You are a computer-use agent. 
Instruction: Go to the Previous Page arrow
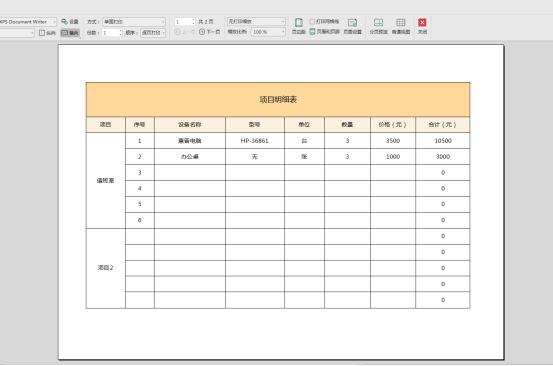[x=177, y=32]
